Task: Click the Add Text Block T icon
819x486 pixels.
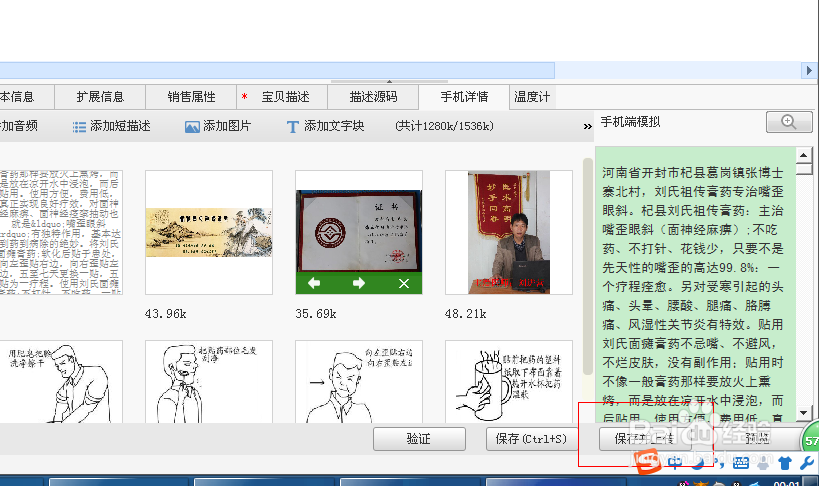Action: click(292, 127)
